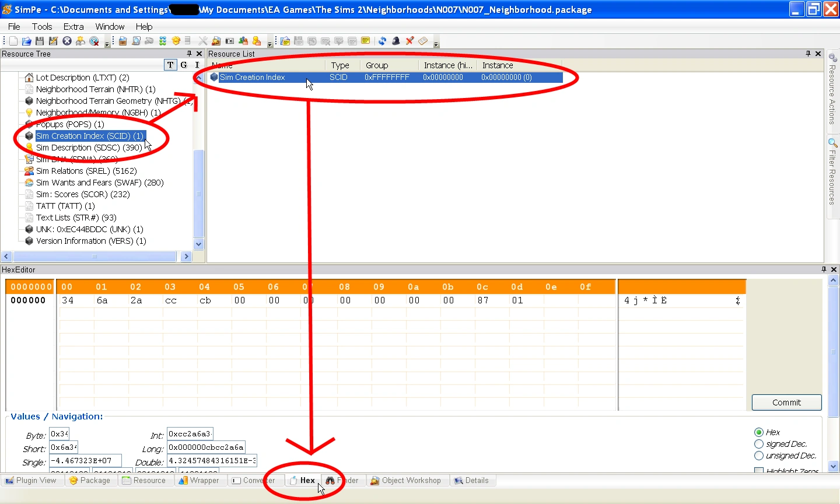Click the single yellow person toolbar icon
The width and height of the screenshot is (840, 504).
257,41
